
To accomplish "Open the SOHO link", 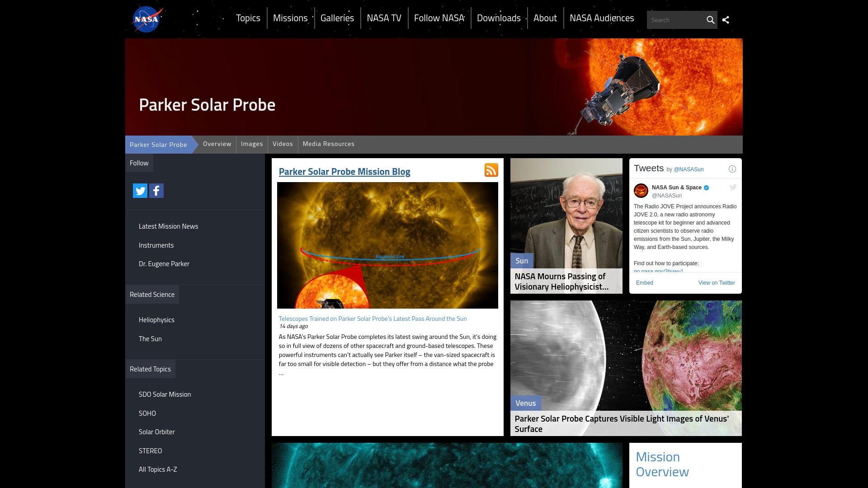I will 147,413.
